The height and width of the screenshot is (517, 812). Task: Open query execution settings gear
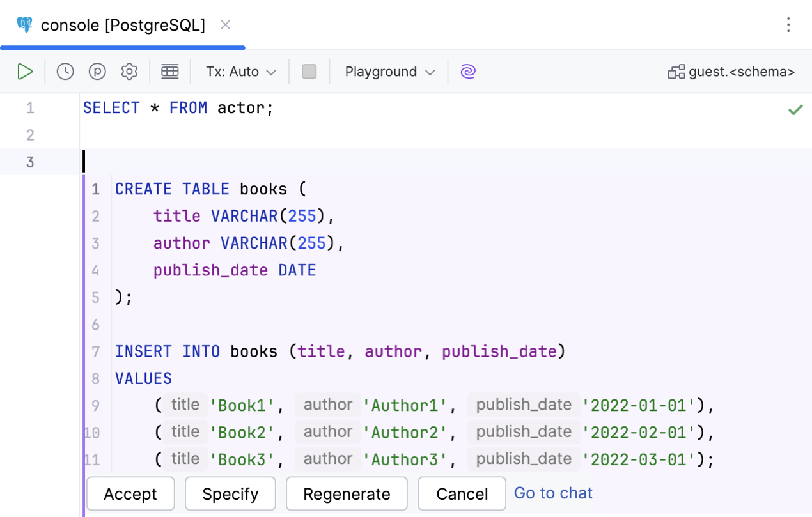point(129,72)
